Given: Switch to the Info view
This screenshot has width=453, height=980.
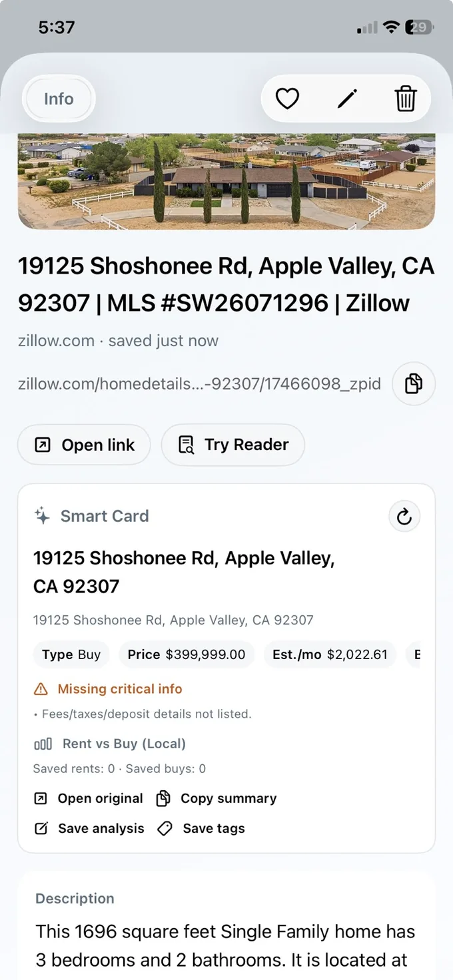Looking at the screenshot, I should pos(58,98).
